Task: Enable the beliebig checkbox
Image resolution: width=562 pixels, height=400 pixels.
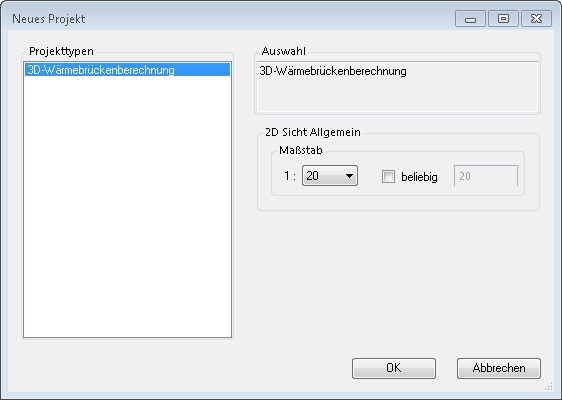Action: coord(388,176)
